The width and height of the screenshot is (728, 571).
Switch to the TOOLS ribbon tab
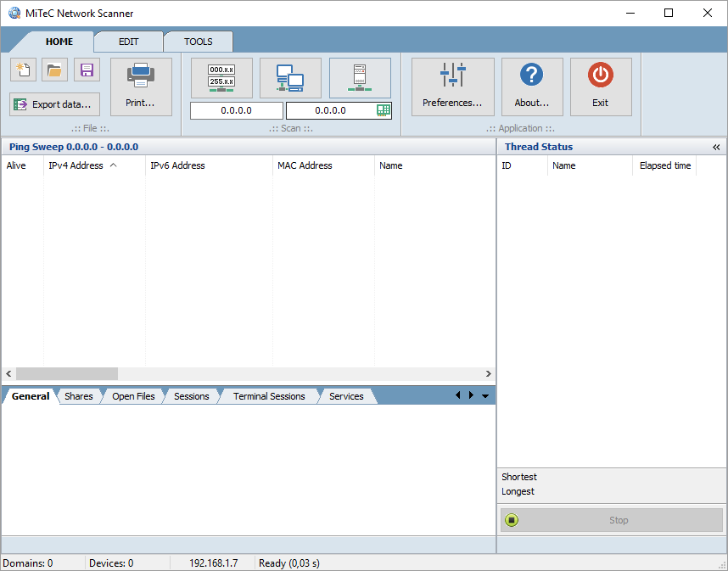[x=198, y=41]
